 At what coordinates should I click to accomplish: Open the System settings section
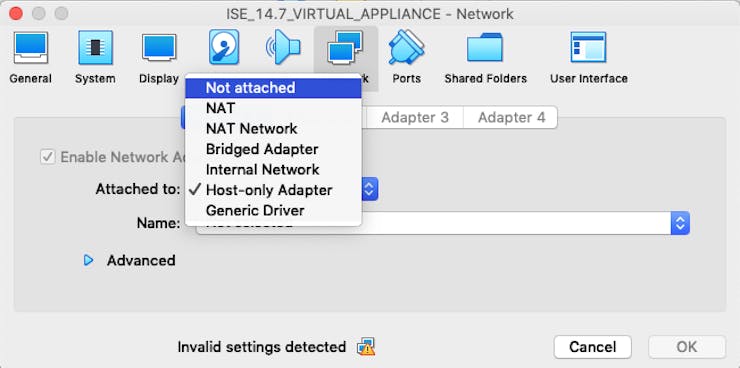tap(95, 57)
